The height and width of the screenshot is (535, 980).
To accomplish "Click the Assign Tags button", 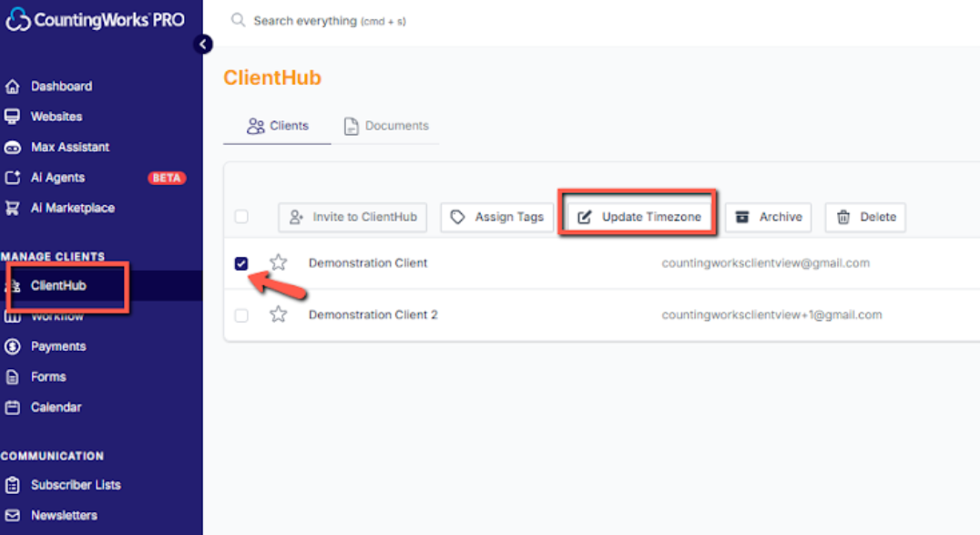I will (497, 217).
